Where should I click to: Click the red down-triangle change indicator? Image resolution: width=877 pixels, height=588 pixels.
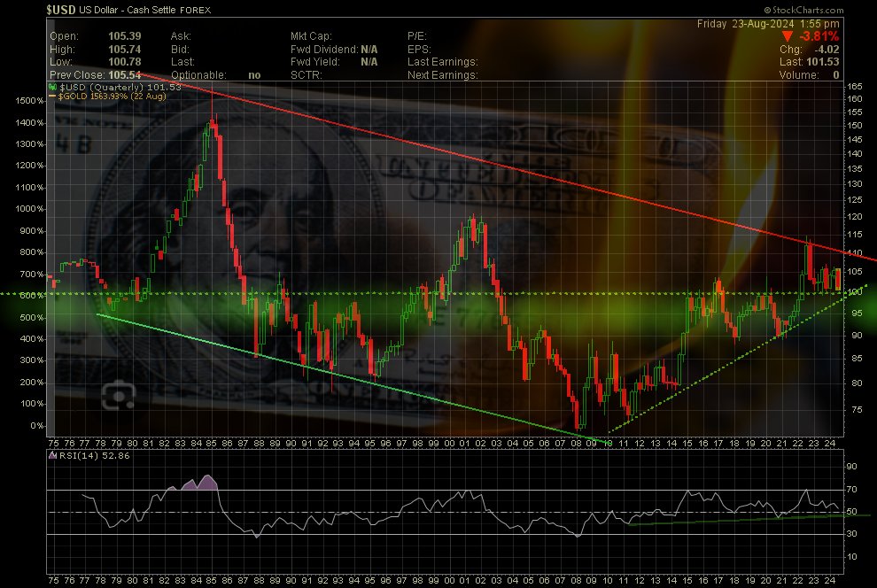(788, 36)
